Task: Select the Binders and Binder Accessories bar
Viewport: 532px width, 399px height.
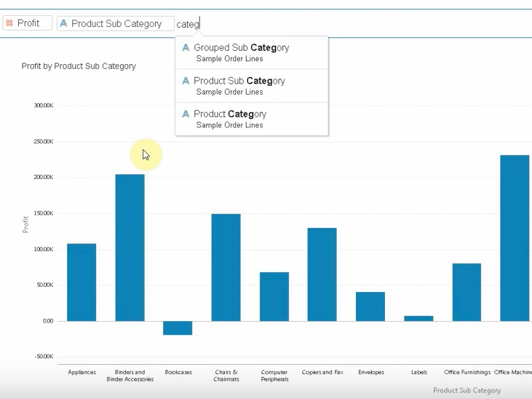Action: (x=130, y=248)
